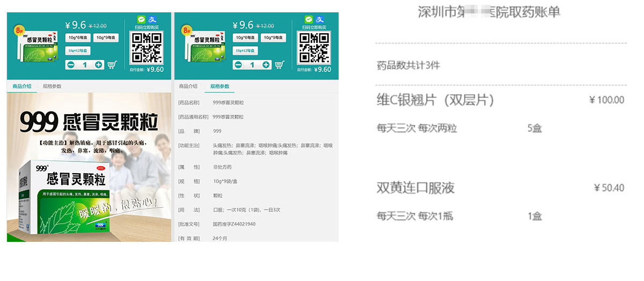Click ¥9.6 price in the product-intro panel

pyautogui.click(x=76, y=25)
